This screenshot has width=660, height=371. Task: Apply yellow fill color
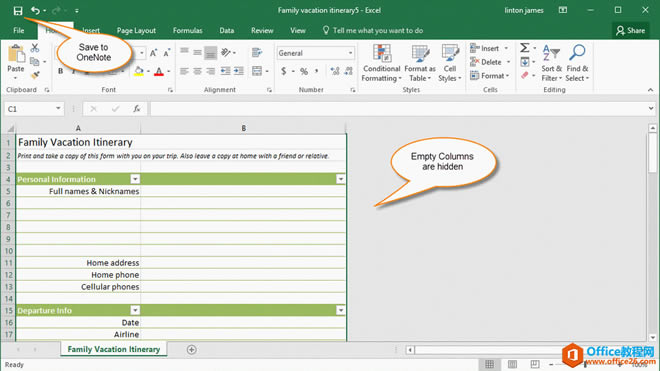pyautogui.click(x=138, y=71)
